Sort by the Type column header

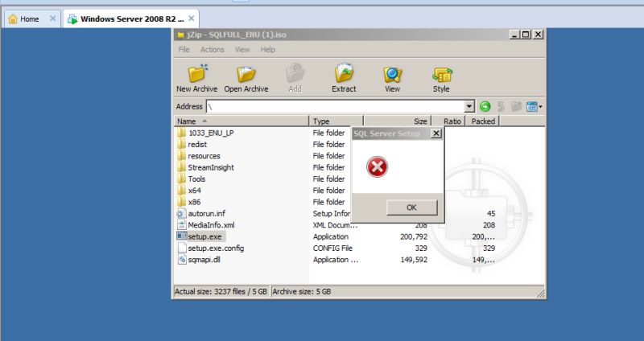(x=336, y=121)
